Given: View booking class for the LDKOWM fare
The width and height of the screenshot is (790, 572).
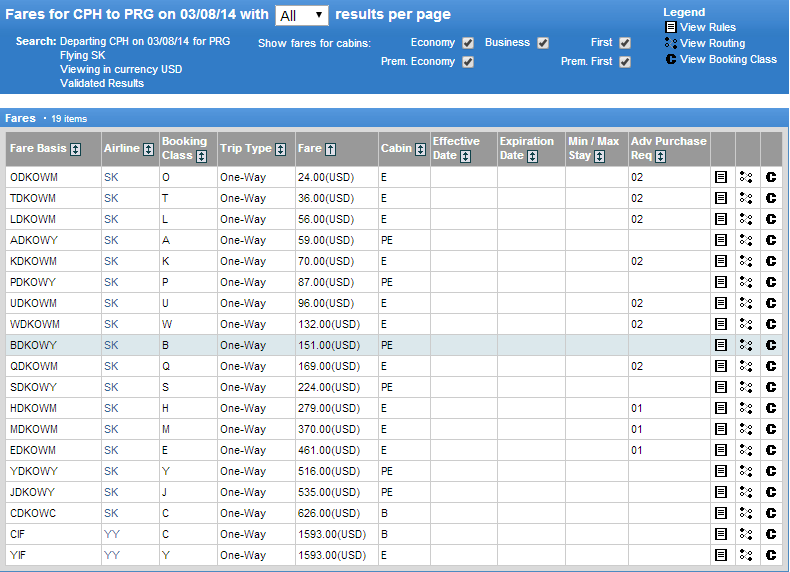Looking at the screenshot, I should tap(771, 219).
